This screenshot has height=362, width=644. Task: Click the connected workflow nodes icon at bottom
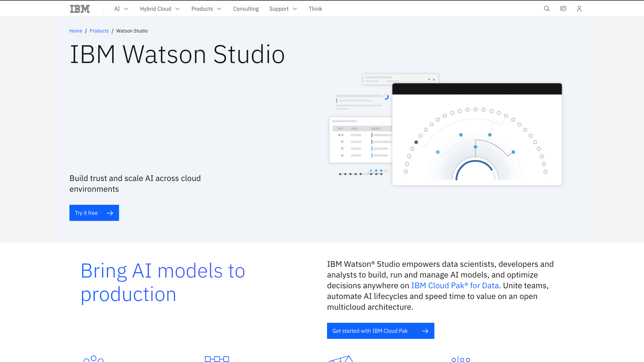pyautogui.click(x=217, y=359)
